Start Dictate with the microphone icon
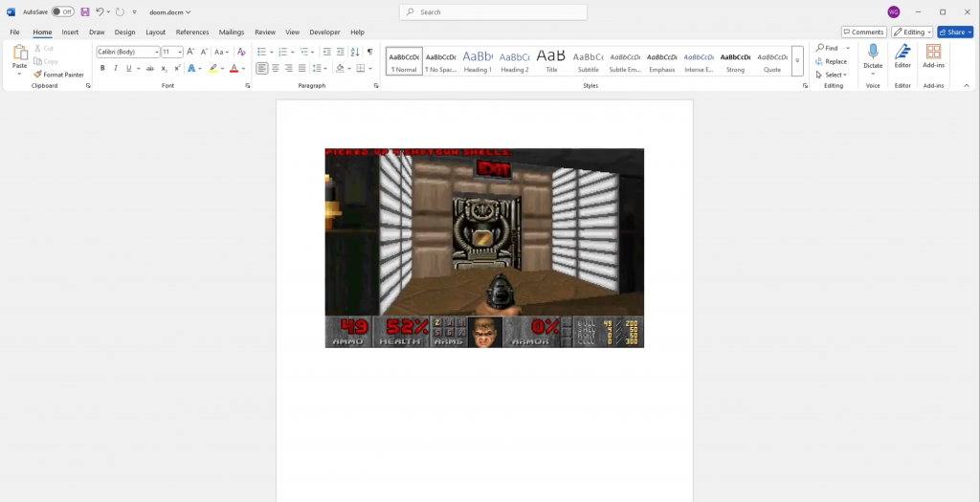The width and height of the screenshot is (980, 502). click(873, 52)
